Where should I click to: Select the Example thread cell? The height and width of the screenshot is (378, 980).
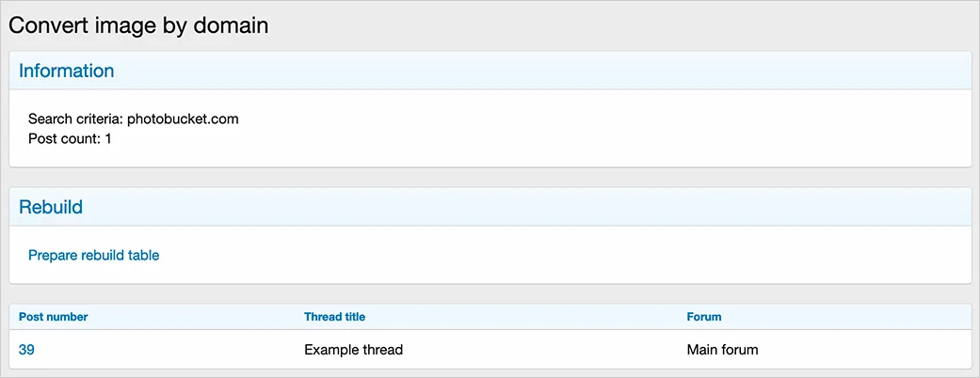pos(353,350)
